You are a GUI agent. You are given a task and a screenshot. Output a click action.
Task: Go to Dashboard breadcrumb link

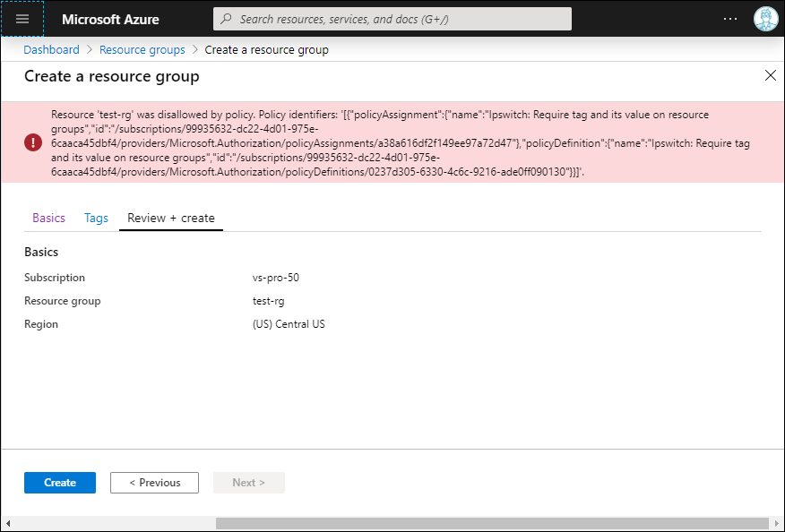[x=52, y=49]
